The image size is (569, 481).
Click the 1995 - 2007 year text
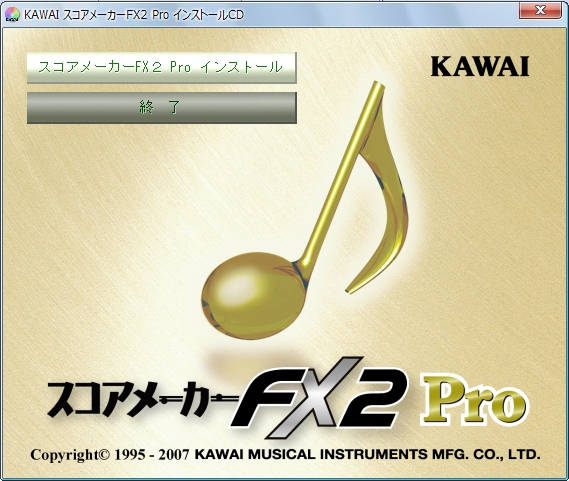[152, 455]
